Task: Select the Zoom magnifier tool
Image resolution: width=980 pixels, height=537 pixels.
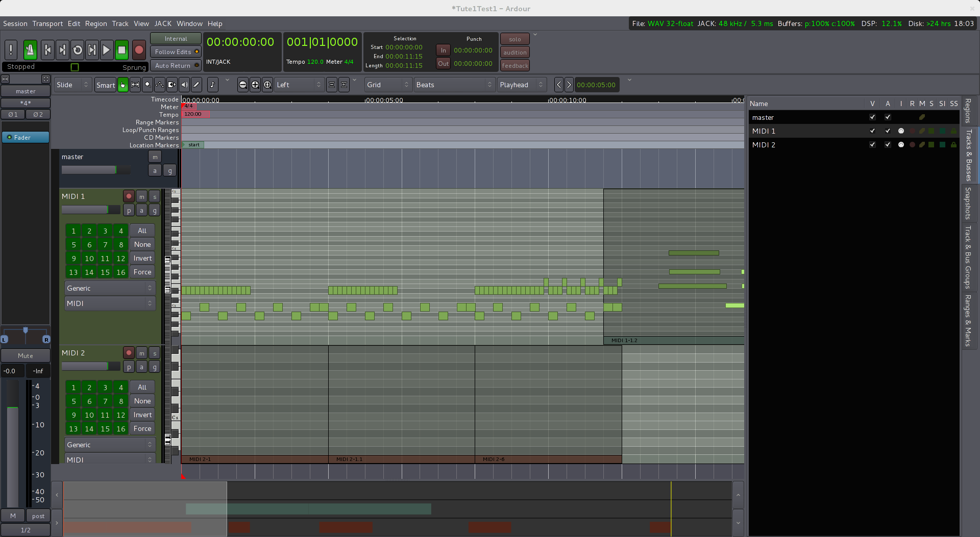Action: pyautogui.click(x=148, y=85)
